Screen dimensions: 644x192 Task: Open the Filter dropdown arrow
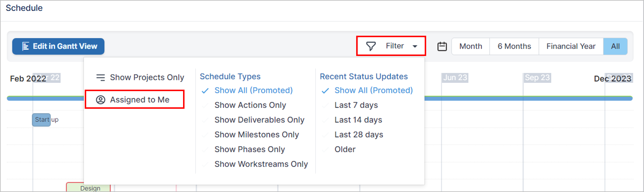click(x=415, y=46)
